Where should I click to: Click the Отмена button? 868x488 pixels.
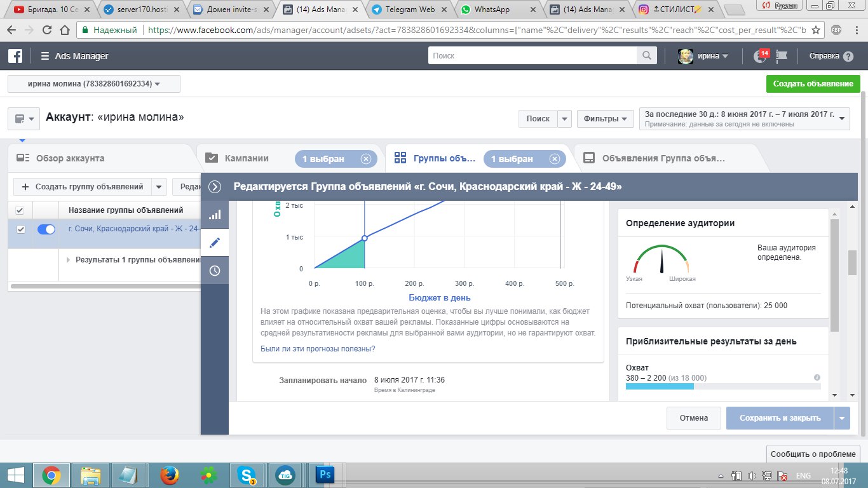coord(693,418)
